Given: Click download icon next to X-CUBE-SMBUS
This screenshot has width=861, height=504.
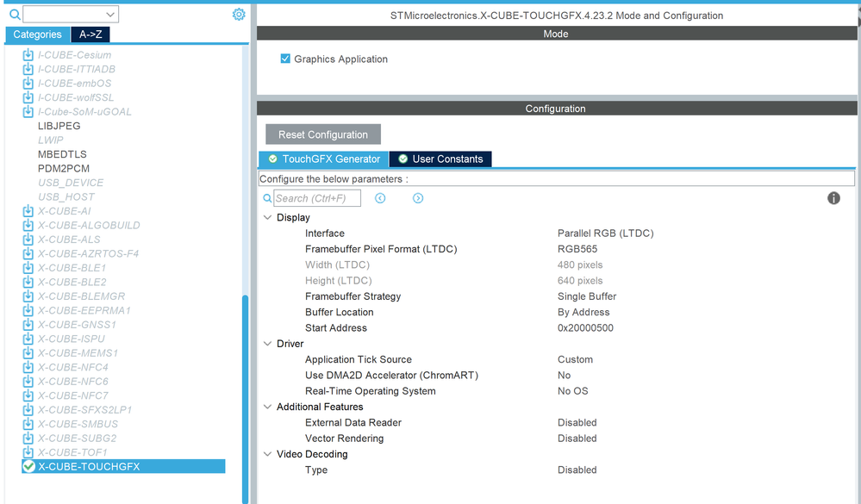Looking at the screenshot, I should [28, 425].
